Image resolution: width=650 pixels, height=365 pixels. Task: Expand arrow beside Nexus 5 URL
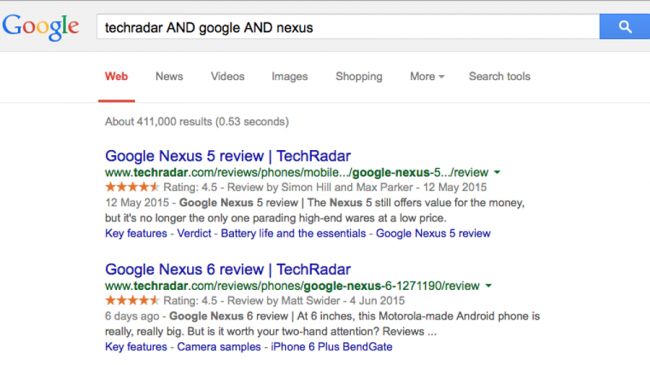coord(497,172)
